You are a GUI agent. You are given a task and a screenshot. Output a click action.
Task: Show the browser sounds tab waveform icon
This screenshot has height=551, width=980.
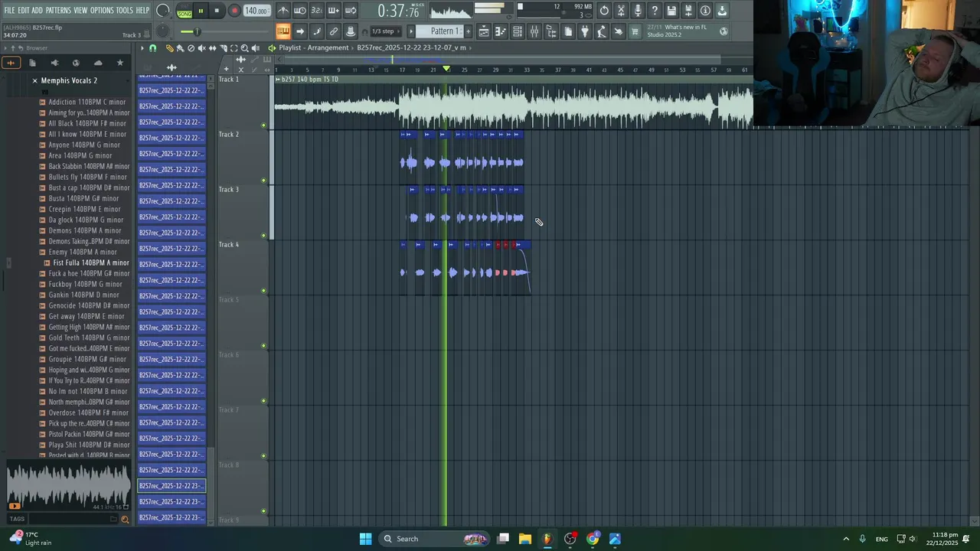pos(11,63)
